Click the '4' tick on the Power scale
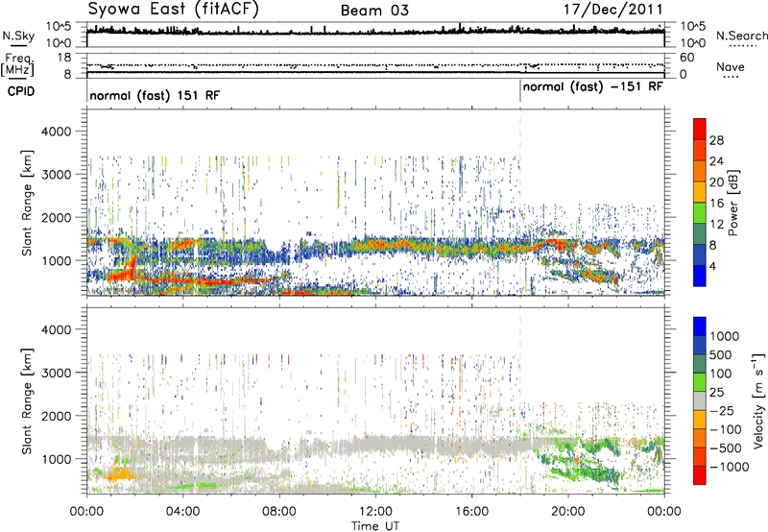 (712, 266)
